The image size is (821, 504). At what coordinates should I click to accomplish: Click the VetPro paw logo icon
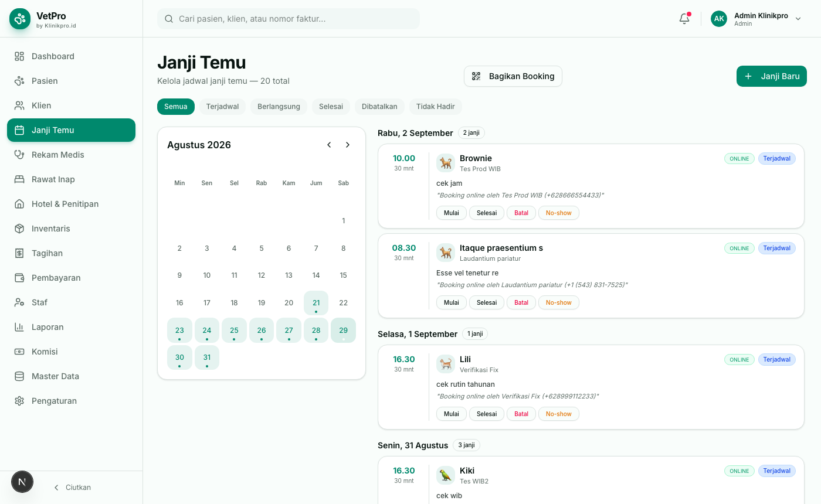click(x=20, y=19)
